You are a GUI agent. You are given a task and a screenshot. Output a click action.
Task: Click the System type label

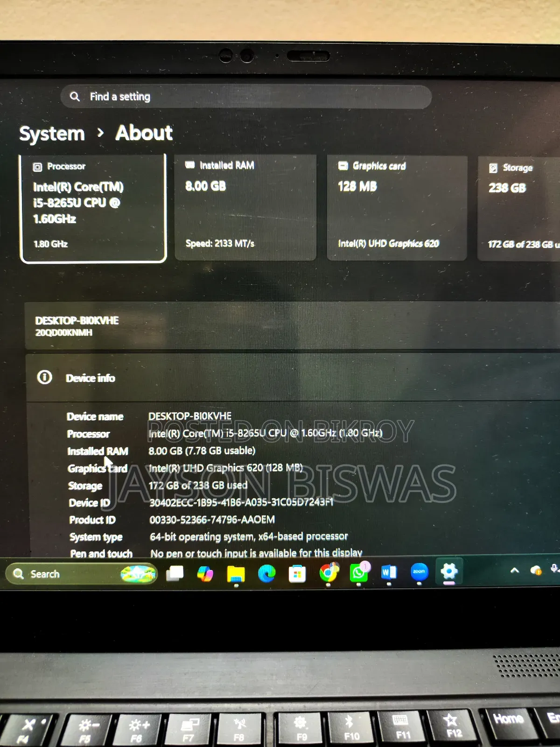point(96,537)
